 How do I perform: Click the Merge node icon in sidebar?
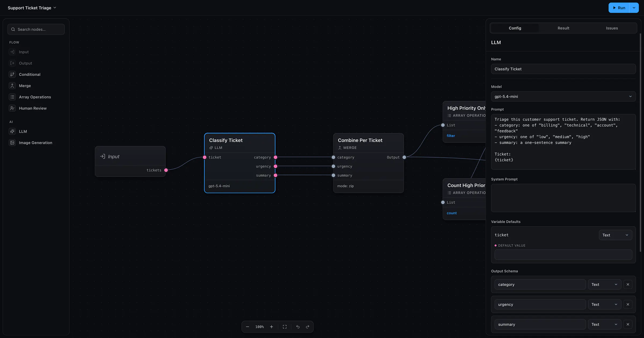point(12,86)
